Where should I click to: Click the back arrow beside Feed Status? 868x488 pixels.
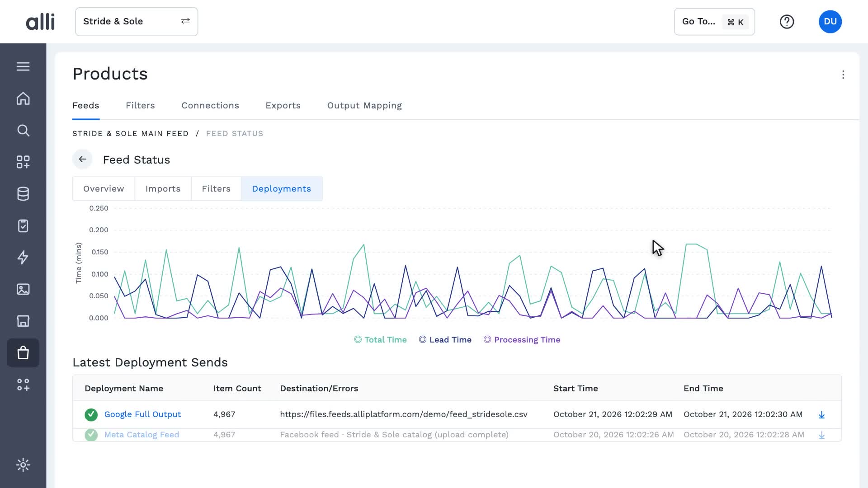pyautogui.click(x=82, y=160)
